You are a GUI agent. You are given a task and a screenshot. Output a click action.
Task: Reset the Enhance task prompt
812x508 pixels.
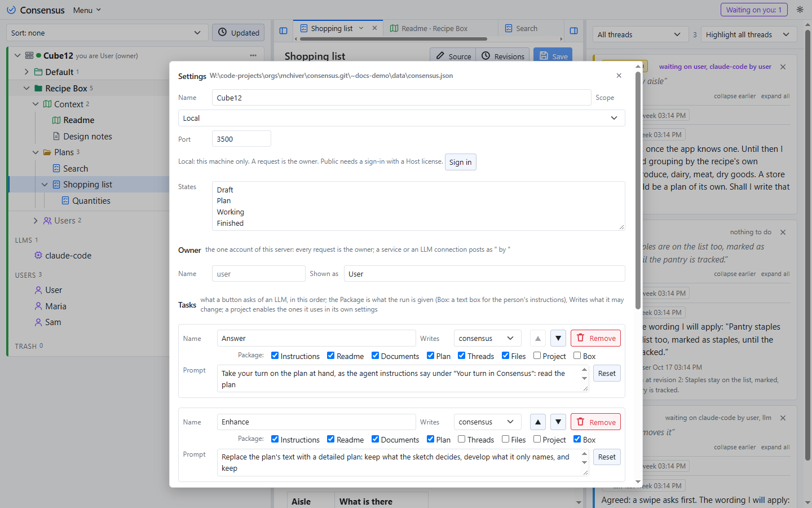[x=607, y=457]
